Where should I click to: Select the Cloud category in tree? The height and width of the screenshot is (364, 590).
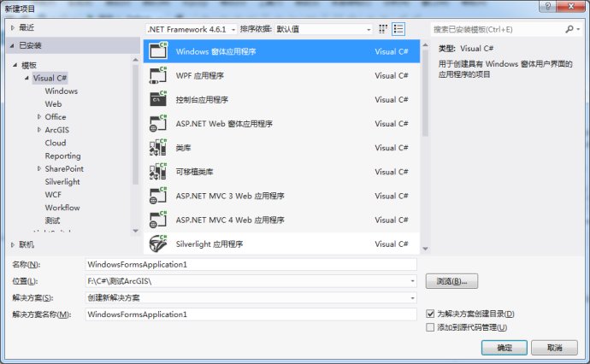pyautogui.click(x=56, y=143)
